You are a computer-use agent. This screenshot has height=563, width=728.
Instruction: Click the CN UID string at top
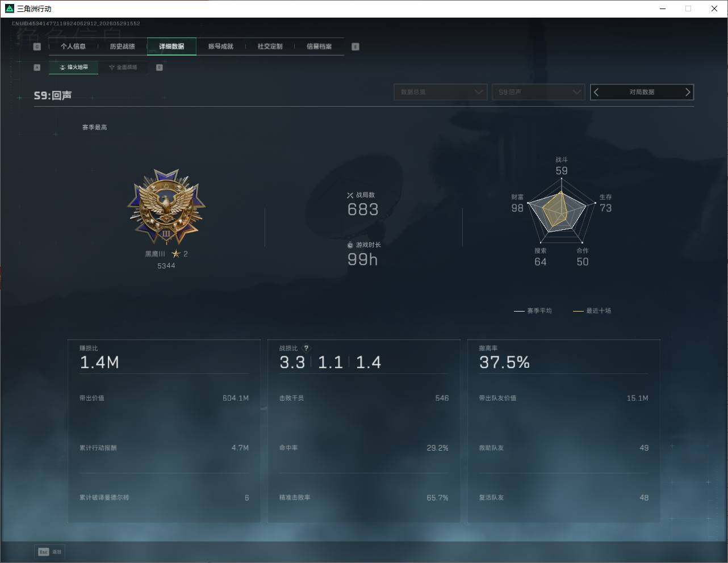76,24
